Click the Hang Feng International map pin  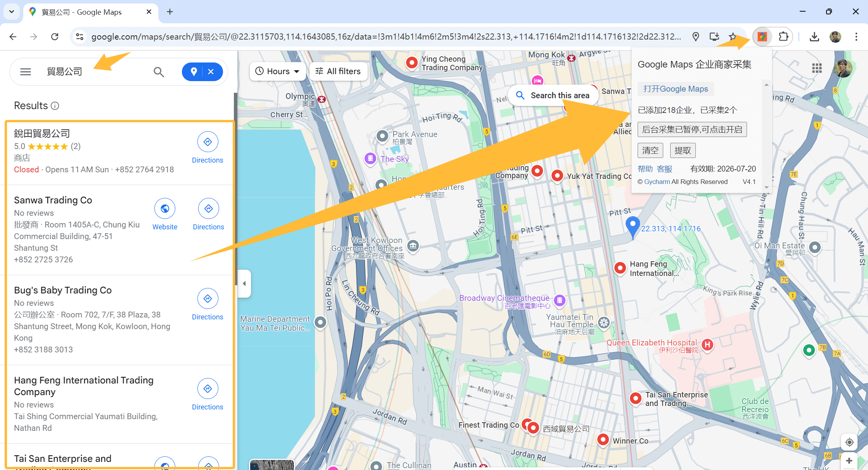click(620, 268)
